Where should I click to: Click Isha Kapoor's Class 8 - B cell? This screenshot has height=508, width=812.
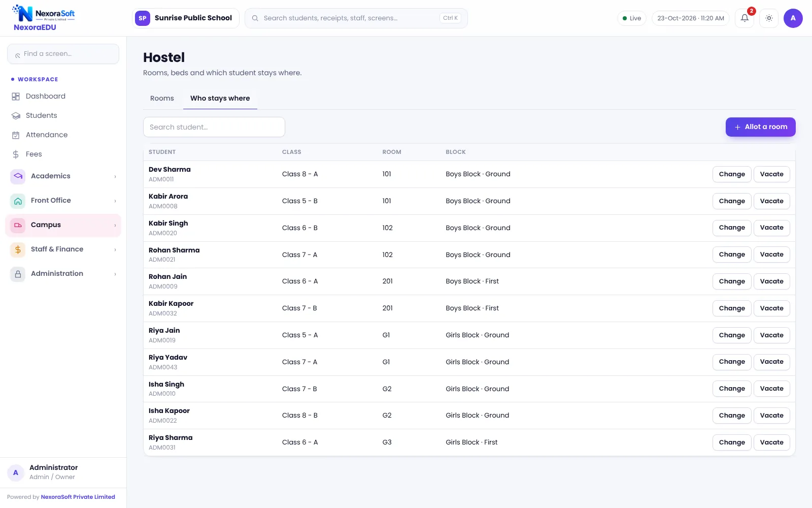(x=300, y=416)
